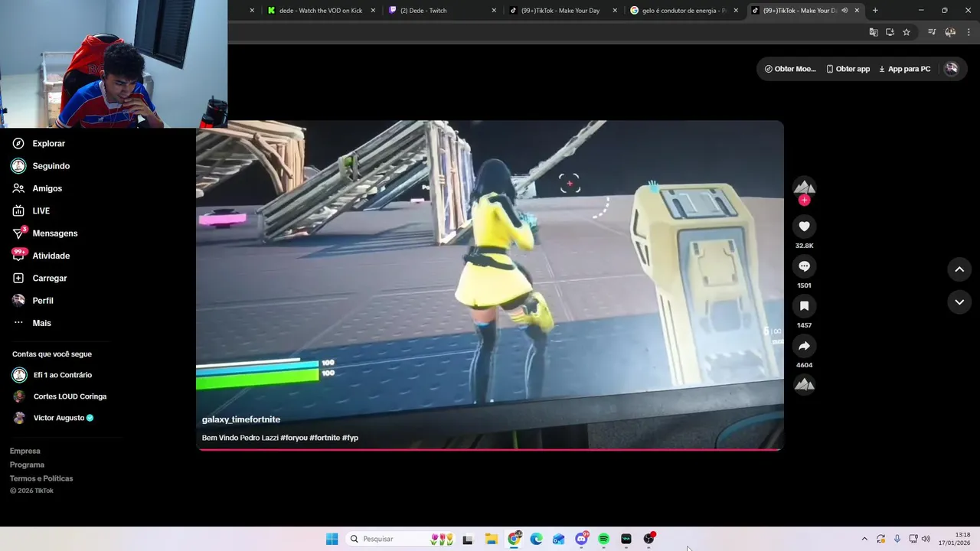Open Discord from the taskbar
Screen dimensions: 980x551
pos(581,539)
